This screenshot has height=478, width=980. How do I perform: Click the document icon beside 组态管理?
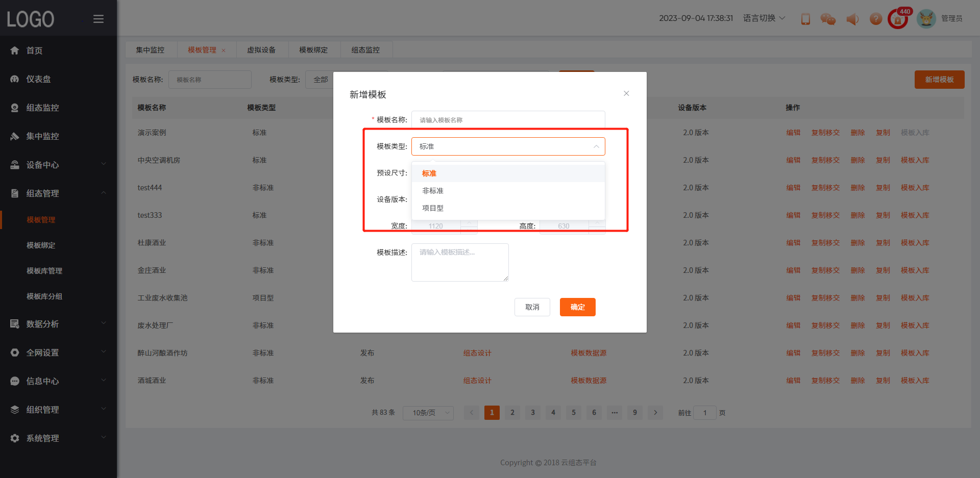click(15, 193)
